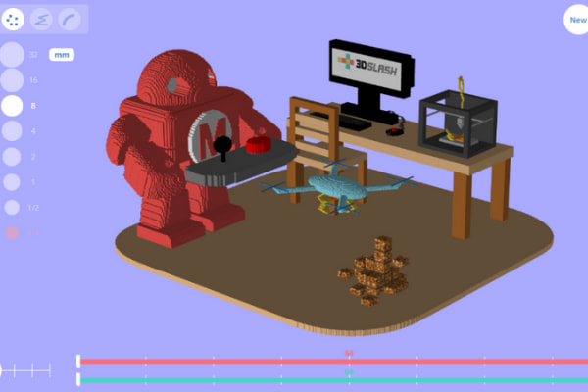
Task: Select the zigzag line tool icon
Action: (41, 20)
